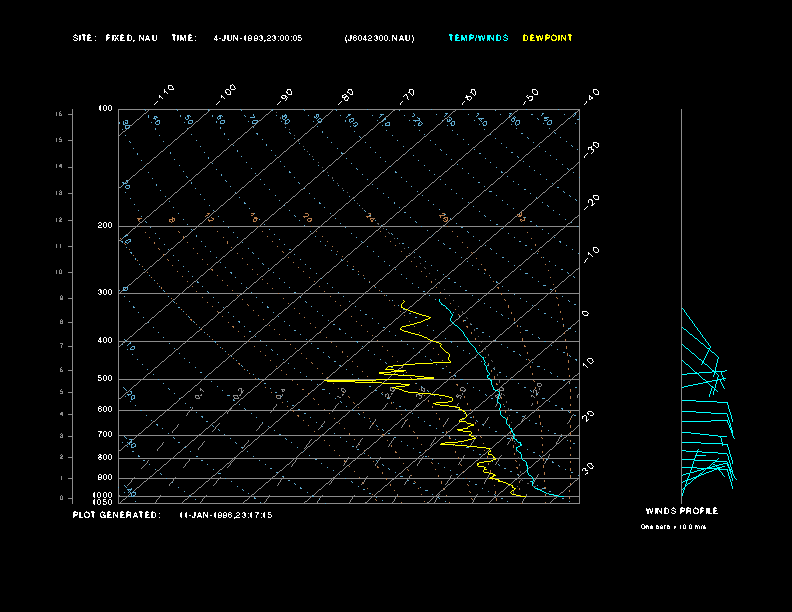This screenshot has width=792, height=612.
Task: Click the file name (J6042300.NAU)
Action: coord(378,38)
